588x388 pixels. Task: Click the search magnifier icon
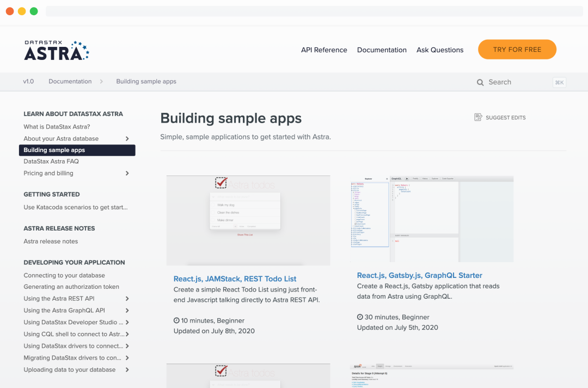(480, 82)
